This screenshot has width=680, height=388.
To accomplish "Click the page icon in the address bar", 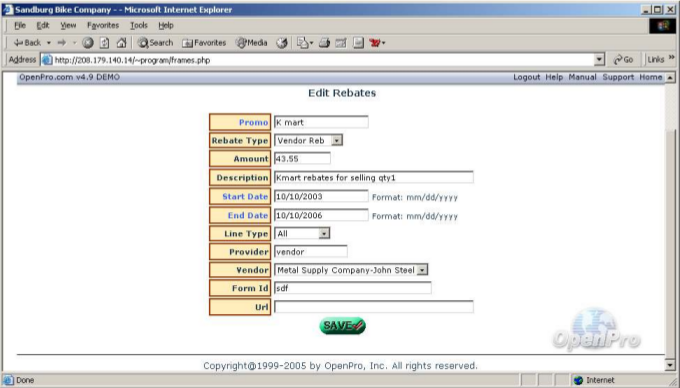I will click(x=47, y=60).
